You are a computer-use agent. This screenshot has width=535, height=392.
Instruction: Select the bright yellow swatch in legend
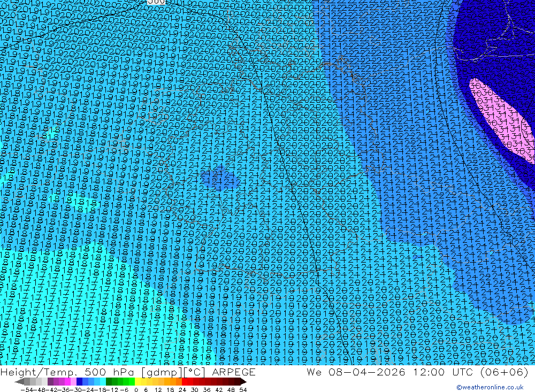[137, 381]
